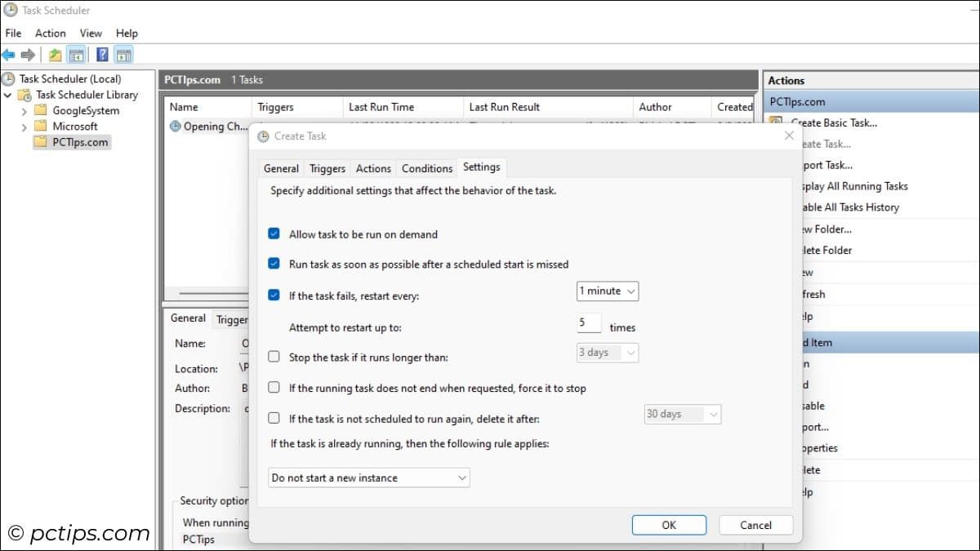The image size is (980, 551).
Task: Click the Help question mark toolbar icon
Action: [x=100, y=55]
